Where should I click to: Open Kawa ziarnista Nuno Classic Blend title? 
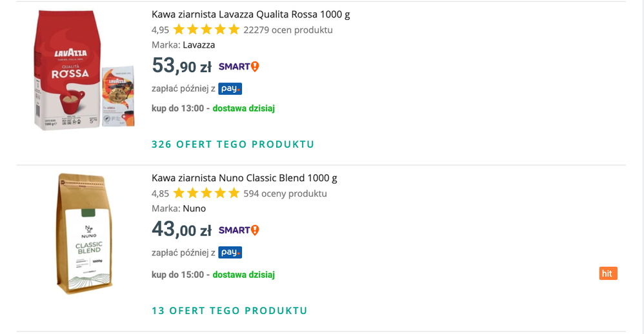click(244, 178)
